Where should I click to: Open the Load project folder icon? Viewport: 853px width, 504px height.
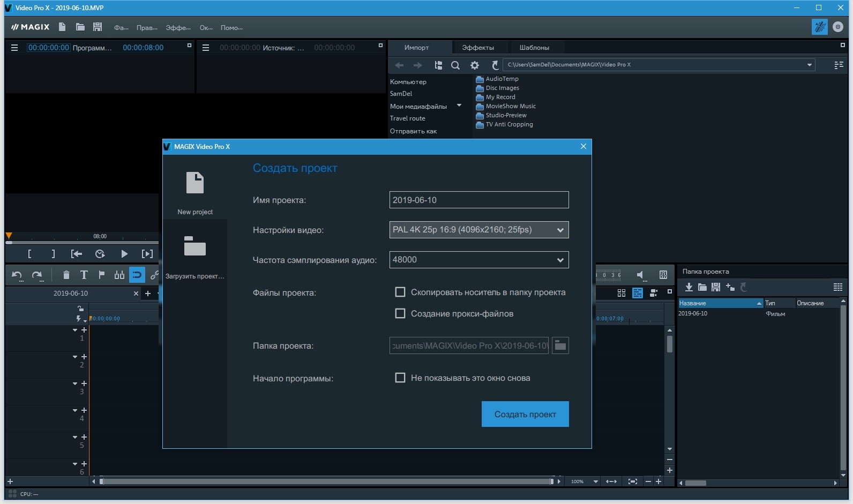coord(195,246)
